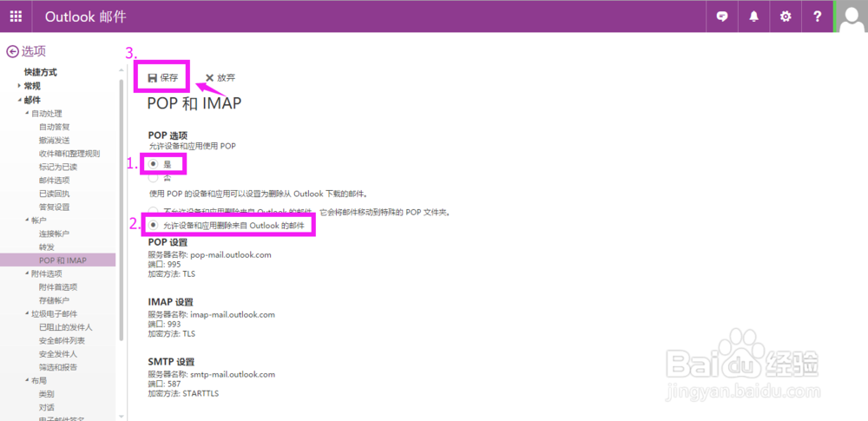This screenshot has width=868, height=421.
Task: Collapse the 布局 group
Action: [27, 380]
